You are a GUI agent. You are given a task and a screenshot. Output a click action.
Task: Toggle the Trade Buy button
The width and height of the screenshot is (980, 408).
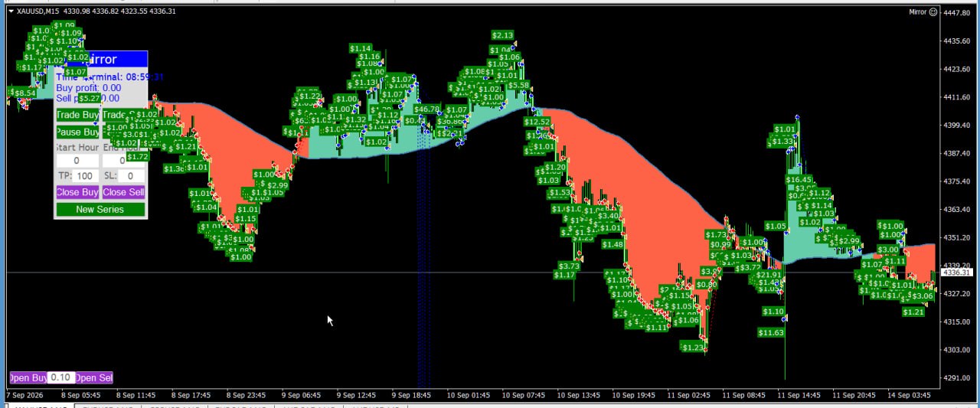(x=77, y=115)
